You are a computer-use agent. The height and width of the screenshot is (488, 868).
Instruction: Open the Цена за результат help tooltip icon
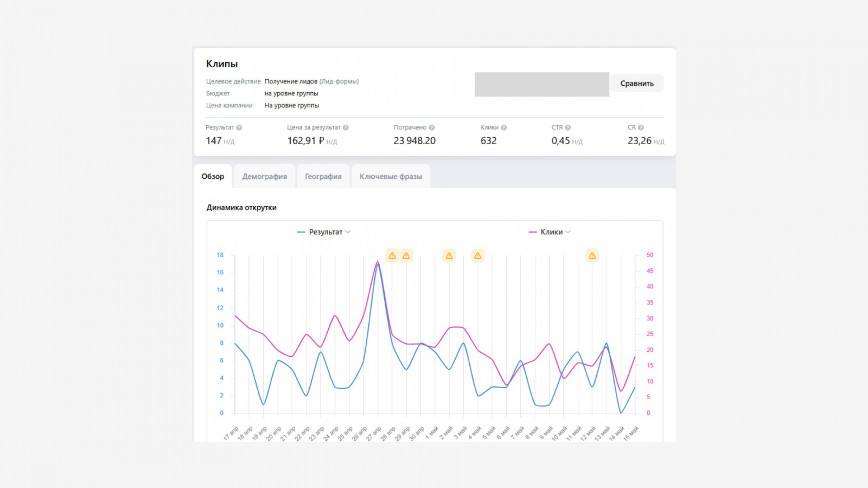pyautogui.click(x=346, y=127)
